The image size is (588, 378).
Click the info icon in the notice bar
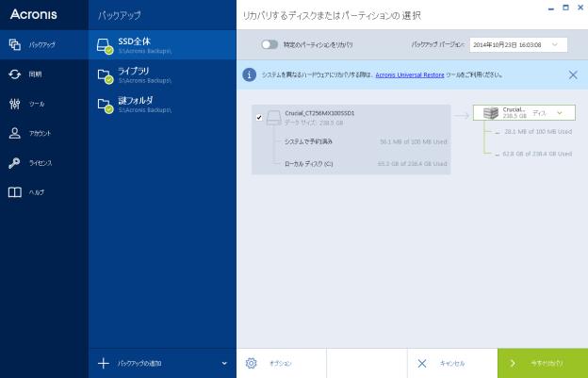pos(250,74)
